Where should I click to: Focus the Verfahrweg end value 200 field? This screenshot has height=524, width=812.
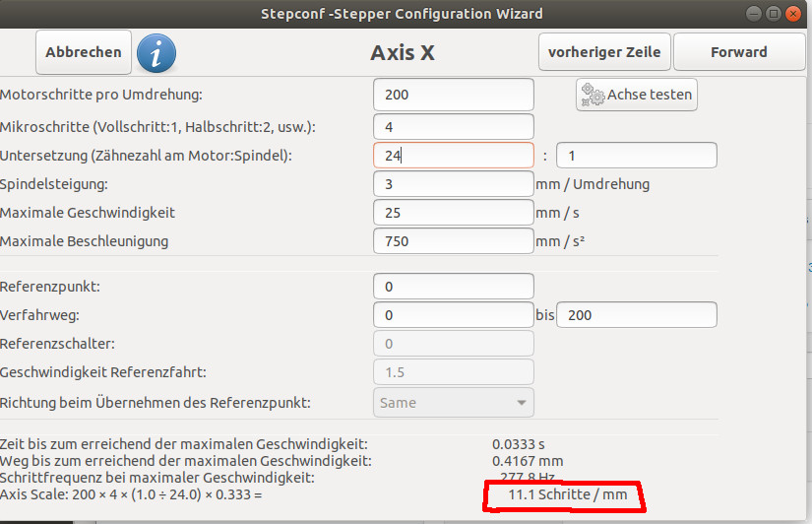click(637, 315)
